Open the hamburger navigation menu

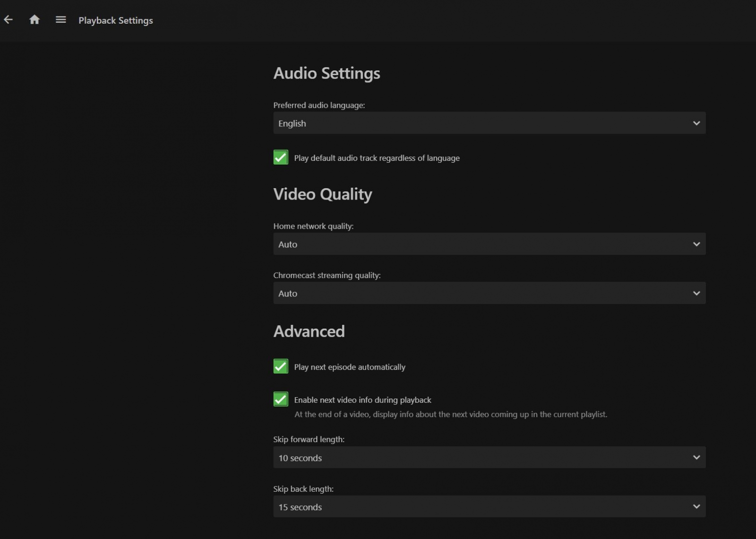click(60, 20)
